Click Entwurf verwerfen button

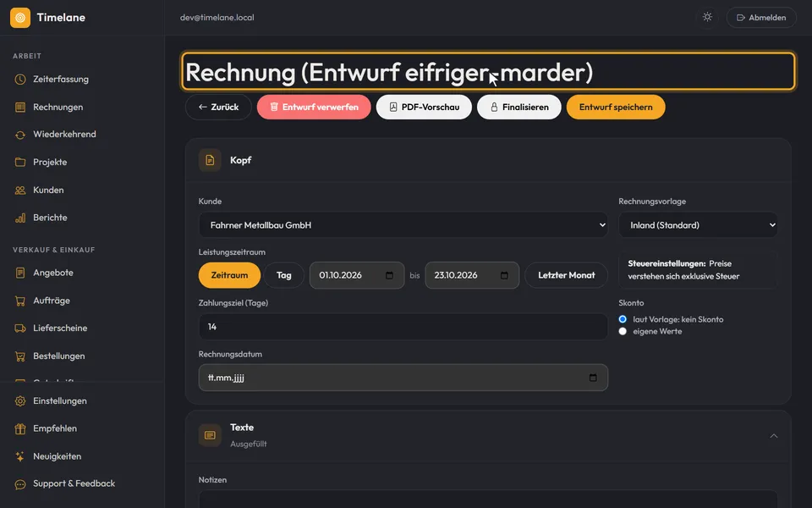pos(314,108)
